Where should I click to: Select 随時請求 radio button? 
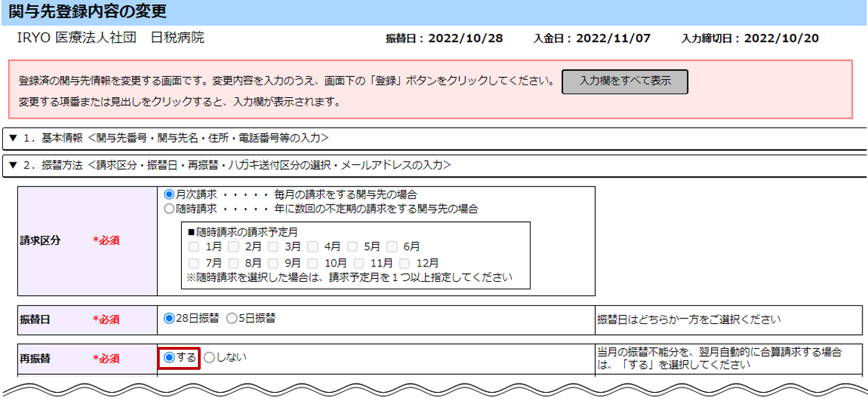(169, 208)
